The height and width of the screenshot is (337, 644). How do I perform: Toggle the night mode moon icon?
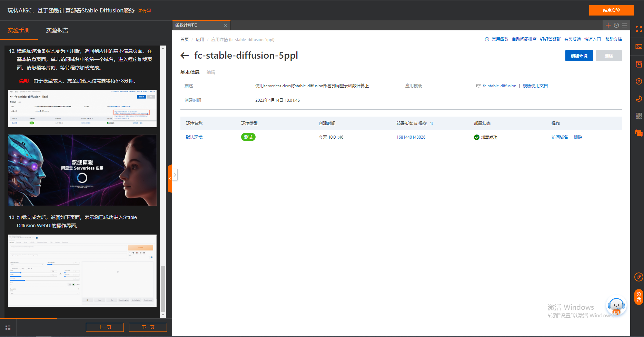pos(639,99)
